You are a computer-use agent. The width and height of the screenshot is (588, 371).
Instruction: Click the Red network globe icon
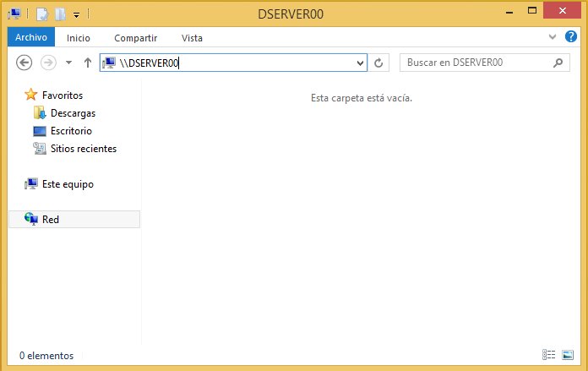click(x=31, y=219)
